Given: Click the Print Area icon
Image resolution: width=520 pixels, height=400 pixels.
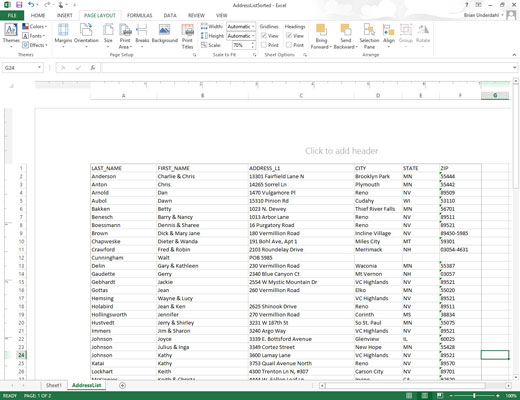Looking at the screenshot, I should [x=125, y=36].
